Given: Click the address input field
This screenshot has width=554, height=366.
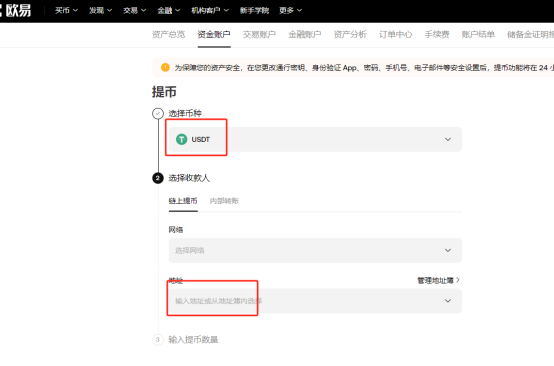Looking at the screenshot, I should 315,301.
